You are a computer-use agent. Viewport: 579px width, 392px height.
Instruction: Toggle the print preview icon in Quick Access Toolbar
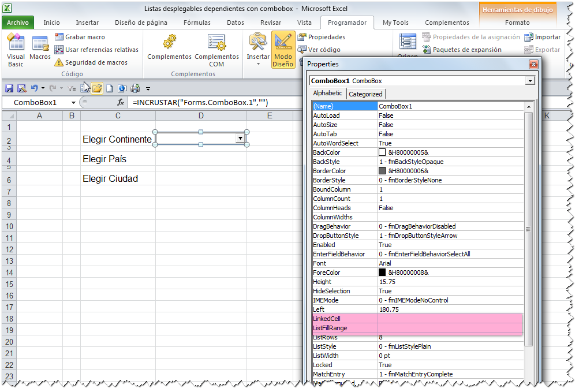pos(135,88)
